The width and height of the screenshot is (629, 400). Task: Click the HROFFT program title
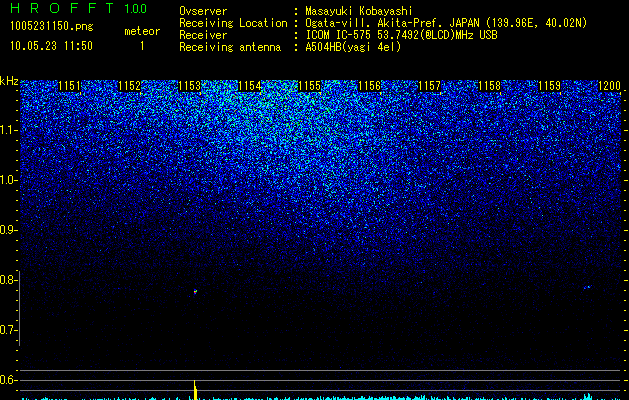[62, 8]
